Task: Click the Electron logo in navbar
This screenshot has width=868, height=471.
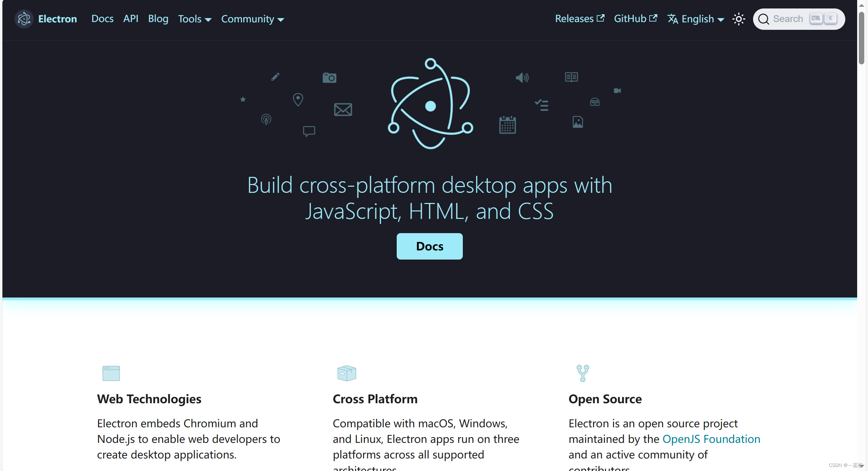Action: click(x=24, y=19)
